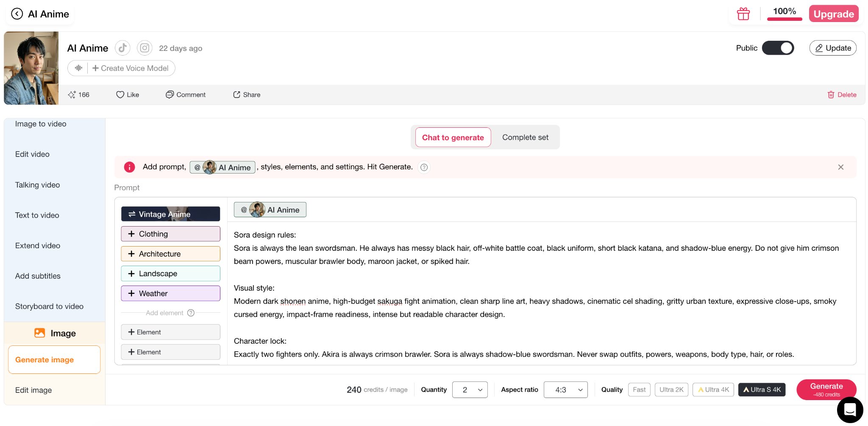Swap the Vintage Anime style

tap(170, 214)
